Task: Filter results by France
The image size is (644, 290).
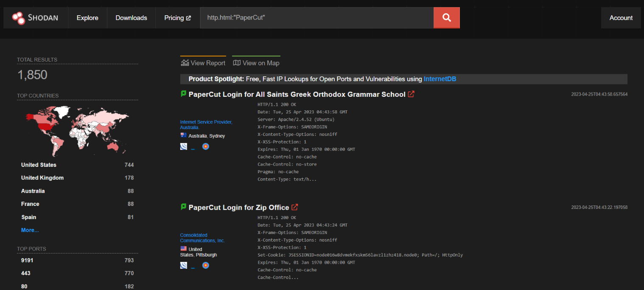Action: (x=77, y=204)
